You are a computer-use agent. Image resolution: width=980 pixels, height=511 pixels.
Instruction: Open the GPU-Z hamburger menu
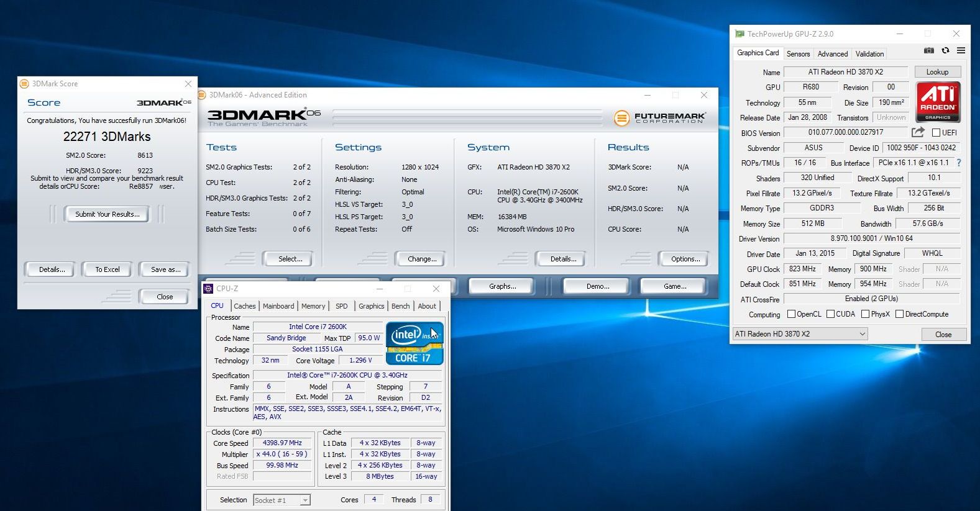coord(961,51)
